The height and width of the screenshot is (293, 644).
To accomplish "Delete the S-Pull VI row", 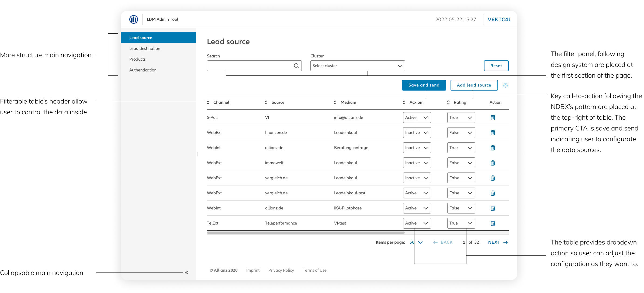I will tap(493, 118).
